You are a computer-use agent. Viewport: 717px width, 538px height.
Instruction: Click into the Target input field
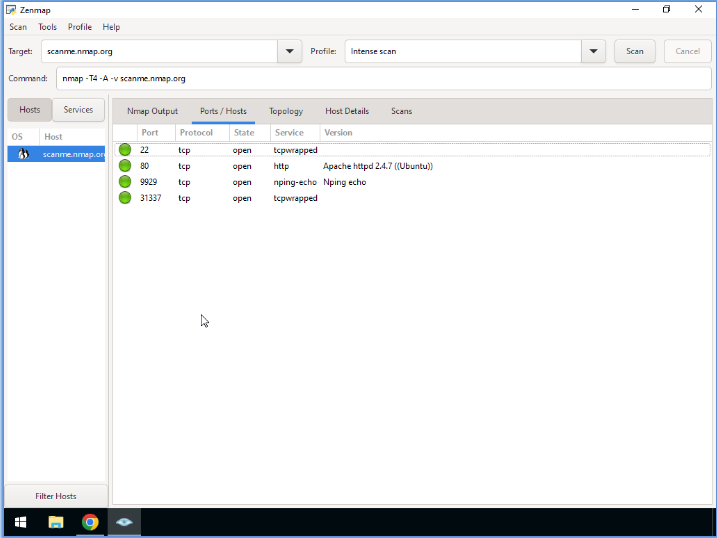click(159, 51)
